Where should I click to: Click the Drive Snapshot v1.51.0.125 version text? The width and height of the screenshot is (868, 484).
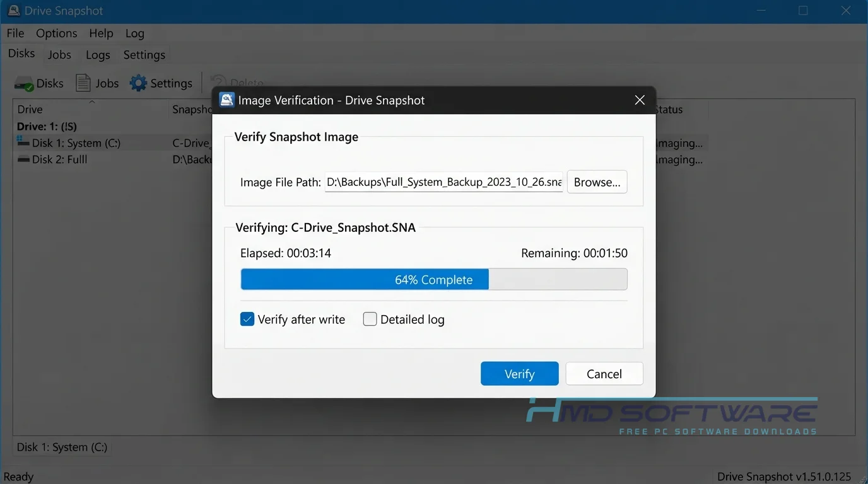click(x=784, y=476)
